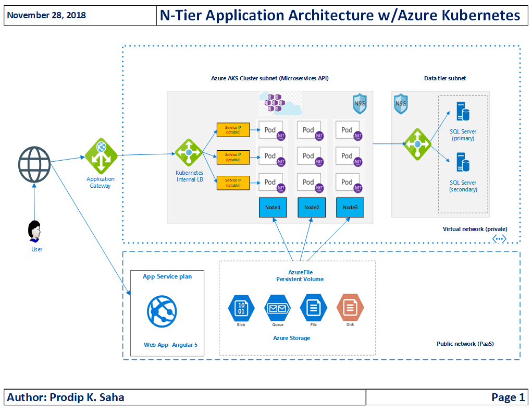Click the "AzureFile Persistent Volume" label
The height and width of the screenshot is (411, 532).
(300, 276)
